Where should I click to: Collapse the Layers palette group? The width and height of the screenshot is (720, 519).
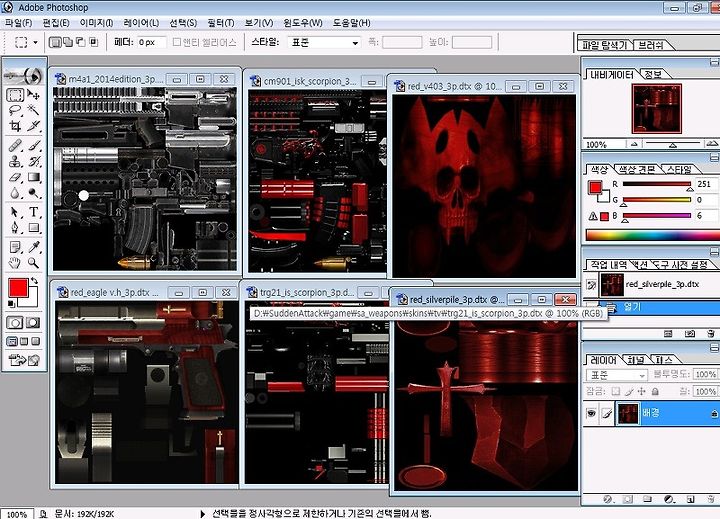pyautogui.click(x=714, y=348)
